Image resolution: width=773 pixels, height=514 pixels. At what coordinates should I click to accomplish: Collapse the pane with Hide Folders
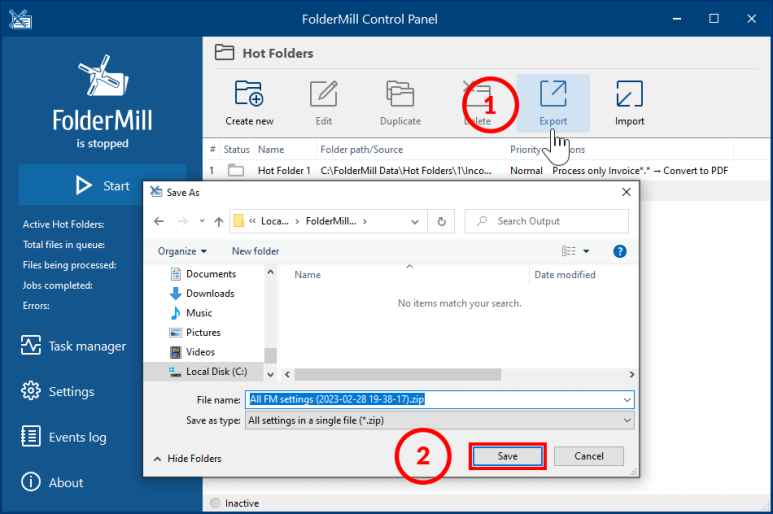tap(187, 458)
